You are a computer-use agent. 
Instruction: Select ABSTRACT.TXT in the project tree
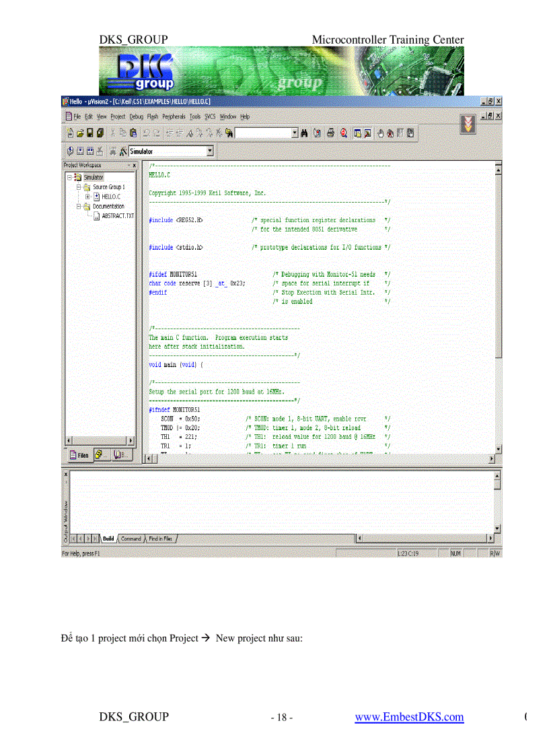(117, 215)
